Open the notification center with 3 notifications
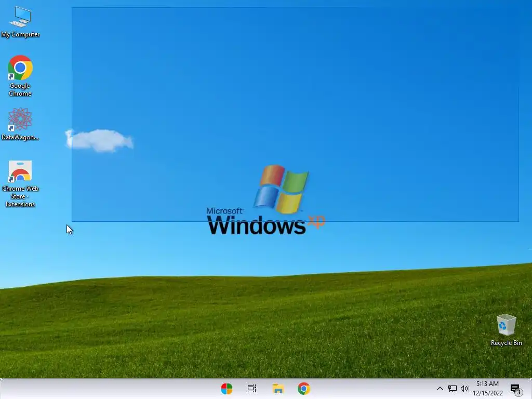This screenshot has height=399, width=532. [516, 389]
